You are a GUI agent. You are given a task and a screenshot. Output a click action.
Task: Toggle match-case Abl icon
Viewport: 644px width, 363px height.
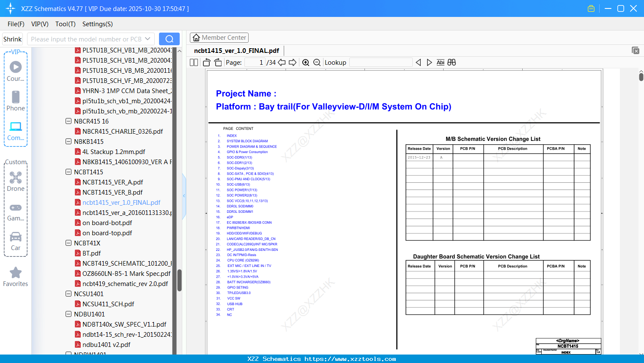(441, 63)
